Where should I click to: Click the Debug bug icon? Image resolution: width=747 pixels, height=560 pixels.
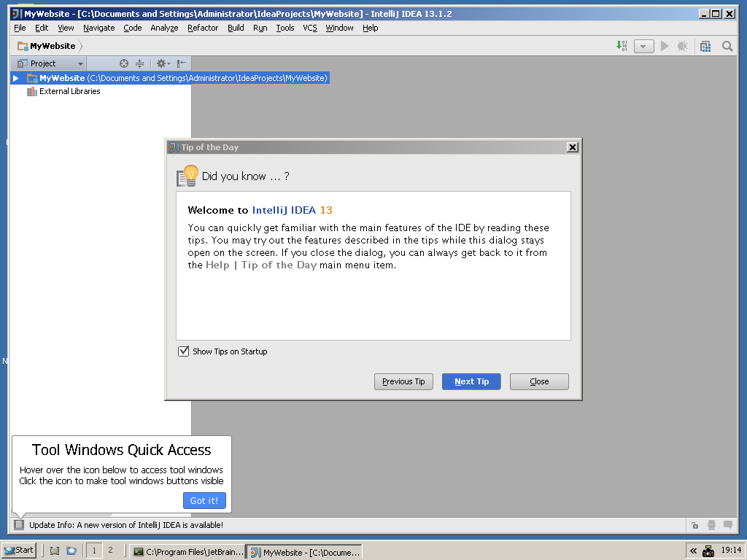click(683, 46)
